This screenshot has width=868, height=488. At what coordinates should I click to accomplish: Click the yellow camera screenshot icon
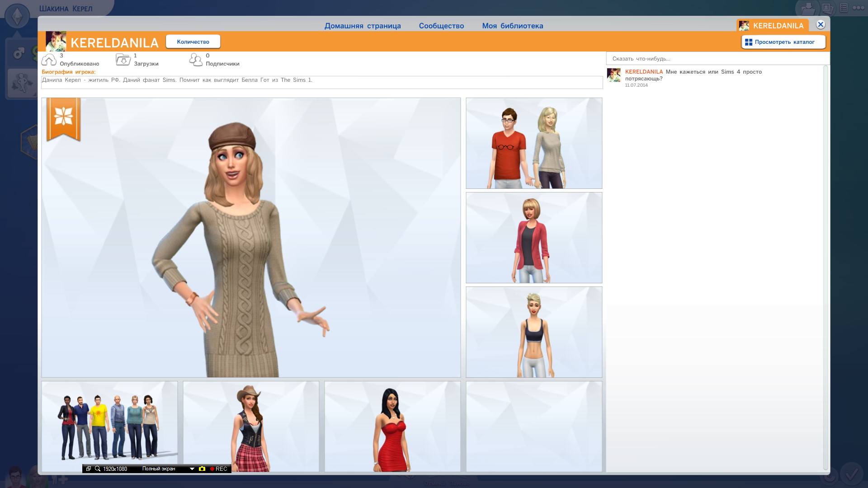[x=202, y=469]
